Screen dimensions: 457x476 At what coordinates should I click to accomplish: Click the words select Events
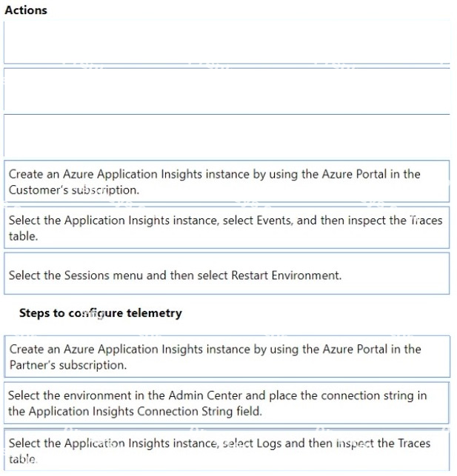pyautogui.click(x=257, y=221)
